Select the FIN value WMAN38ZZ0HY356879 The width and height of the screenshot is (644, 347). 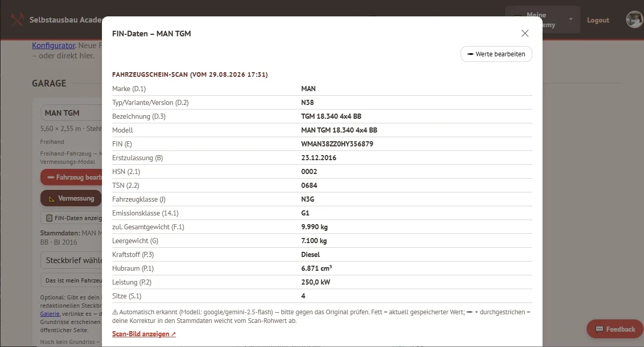[337, 144]
